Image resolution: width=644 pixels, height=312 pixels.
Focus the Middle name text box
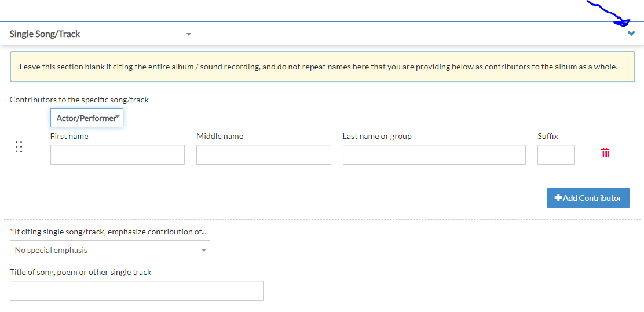tap(264, 155)
